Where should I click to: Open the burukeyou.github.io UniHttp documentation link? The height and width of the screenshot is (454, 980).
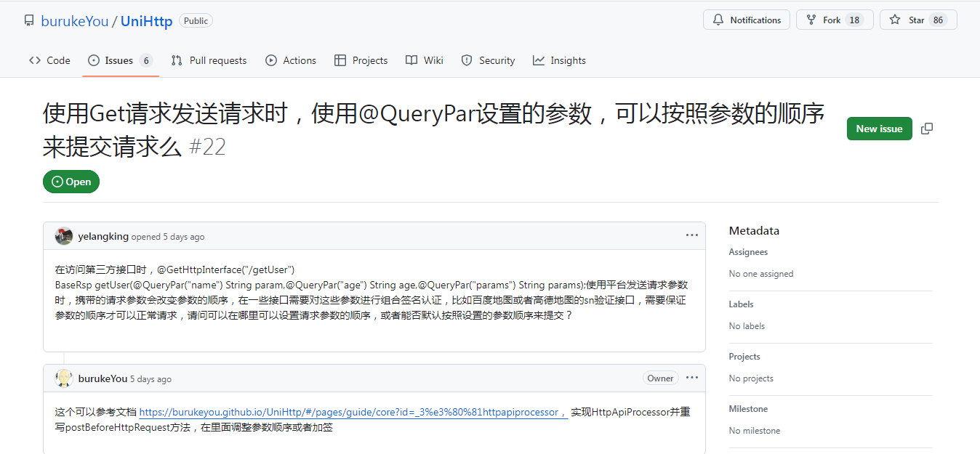pos(353,412)
